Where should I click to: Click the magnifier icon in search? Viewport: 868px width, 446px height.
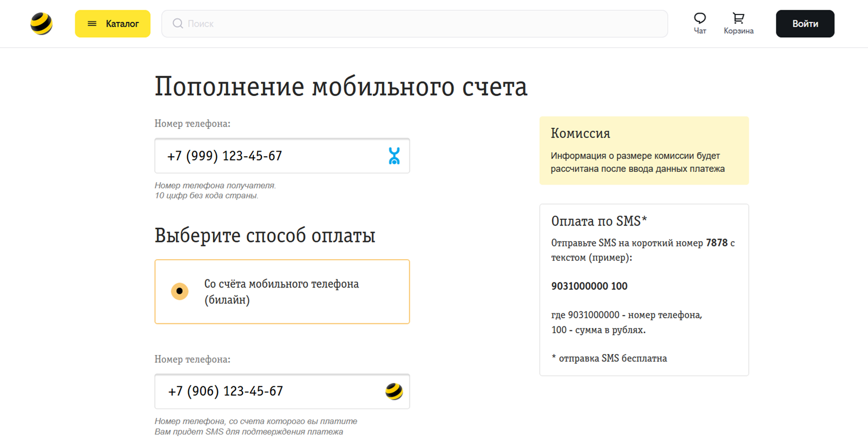178,24
